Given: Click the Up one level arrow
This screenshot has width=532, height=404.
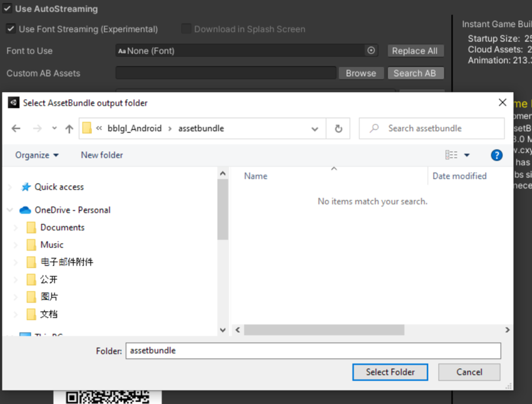Looking at the screenshot, I should (69, 128).
